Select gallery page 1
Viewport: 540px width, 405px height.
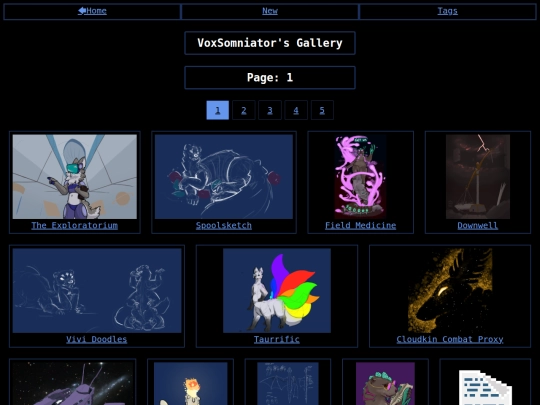pos(218,110)
